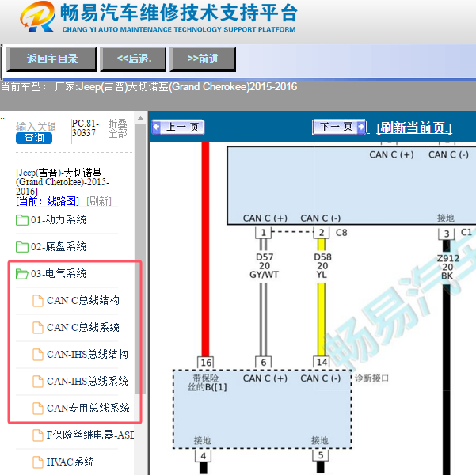Click the D57 20 GY/WT wire label
The width and height of the screenshot is (476, 475).
(264, 266)
